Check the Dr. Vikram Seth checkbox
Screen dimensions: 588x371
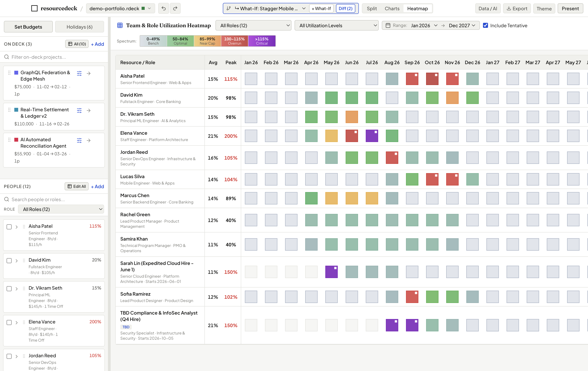pos(9,288)
